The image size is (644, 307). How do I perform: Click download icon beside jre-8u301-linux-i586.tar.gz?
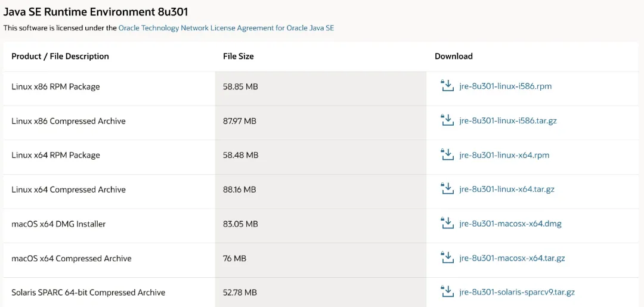point(447,120)
